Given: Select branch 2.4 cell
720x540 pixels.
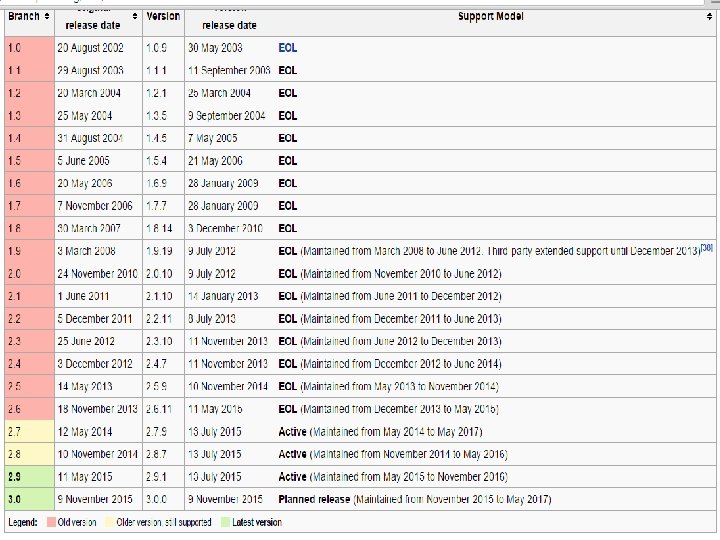Looking at the screenshot, I should [x=29, y=364].
